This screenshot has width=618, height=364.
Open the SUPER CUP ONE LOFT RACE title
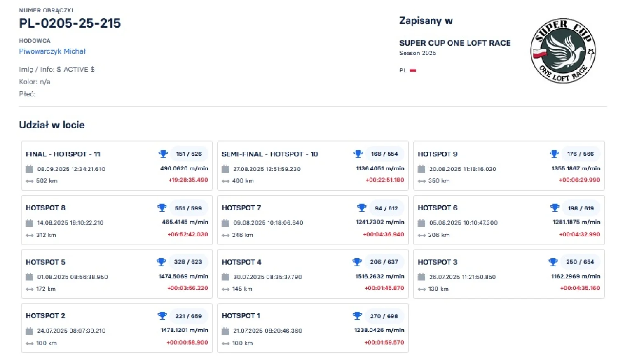tap(455, 43)
